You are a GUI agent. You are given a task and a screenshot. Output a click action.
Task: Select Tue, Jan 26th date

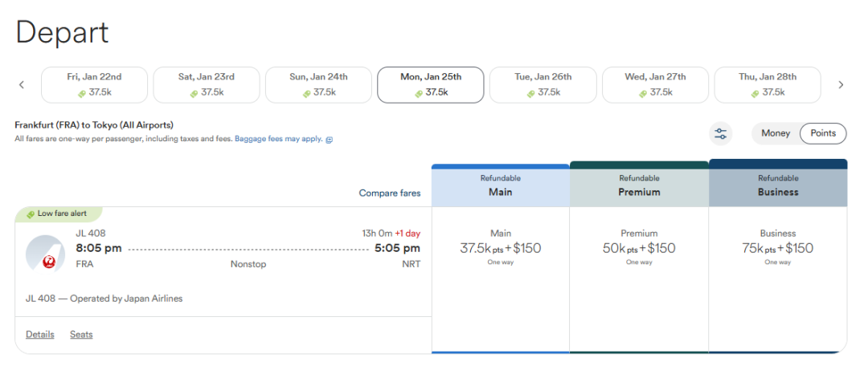tap(543, 84)
